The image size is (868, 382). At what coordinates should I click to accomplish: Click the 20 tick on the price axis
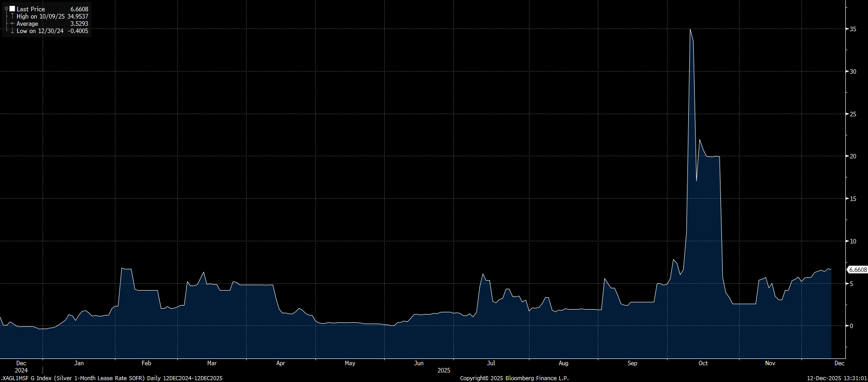click(x=853, y=156)
